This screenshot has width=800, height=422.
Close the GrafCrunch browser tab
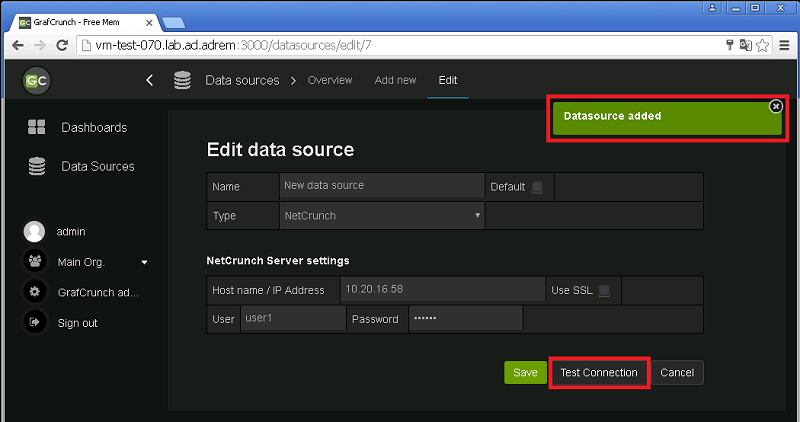[149, 22]
